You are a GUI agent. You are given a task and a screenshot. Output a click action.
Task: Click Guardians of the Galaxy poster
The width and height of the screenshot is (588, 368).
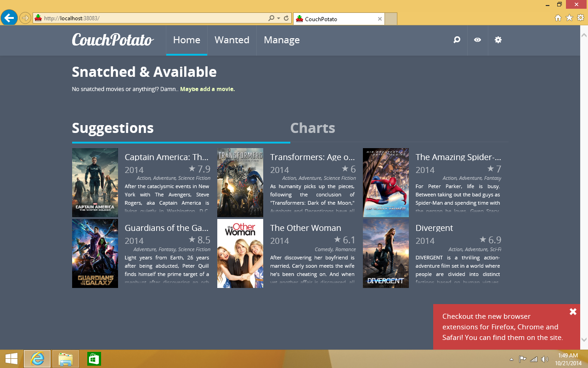(95, 253)
